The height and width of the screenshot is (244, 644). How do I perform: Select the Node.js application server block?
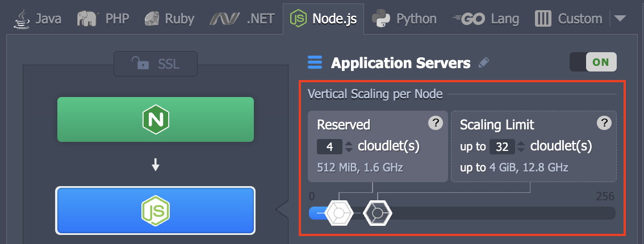point(156,211)
